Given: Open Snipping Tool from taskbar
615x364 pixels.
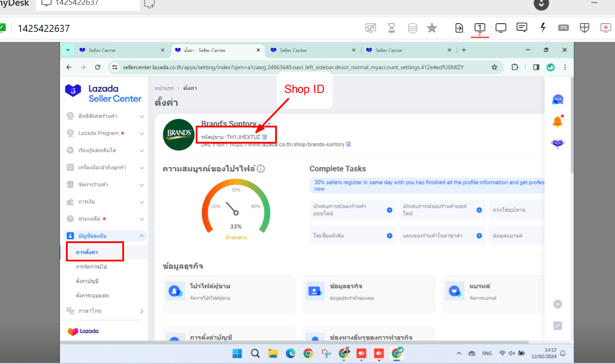Looking at the screenshot, I should pyautogui.click(x=326, y=353).
